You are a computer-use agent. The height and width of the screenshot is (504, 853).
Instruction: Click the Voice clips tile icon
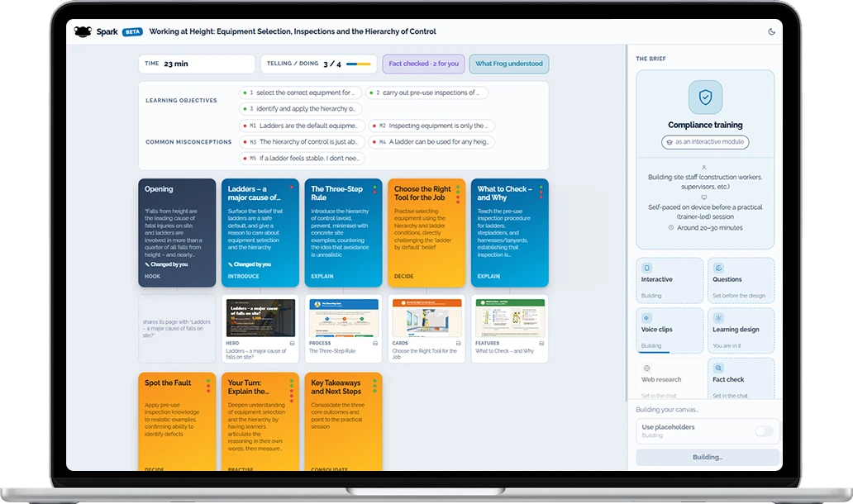click(x=647, y=318)
